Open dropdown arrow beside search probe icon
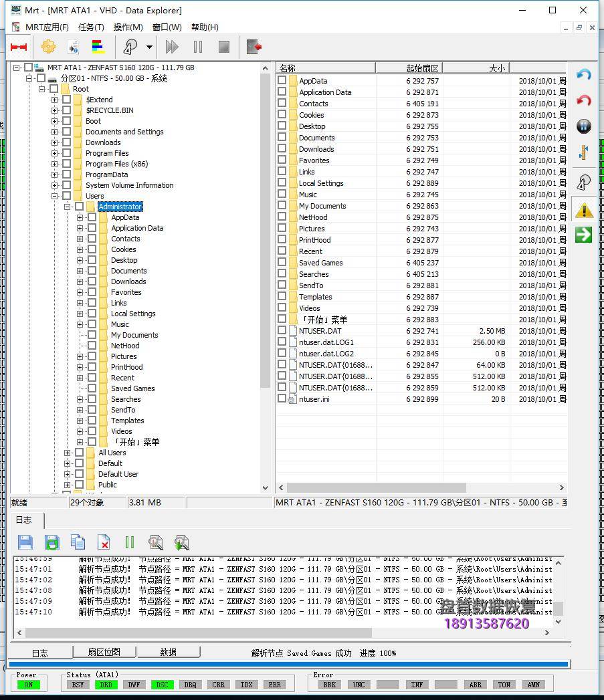The height and width of the screenshot is (700, 604). pyautogui.click(x=149, y=47)
